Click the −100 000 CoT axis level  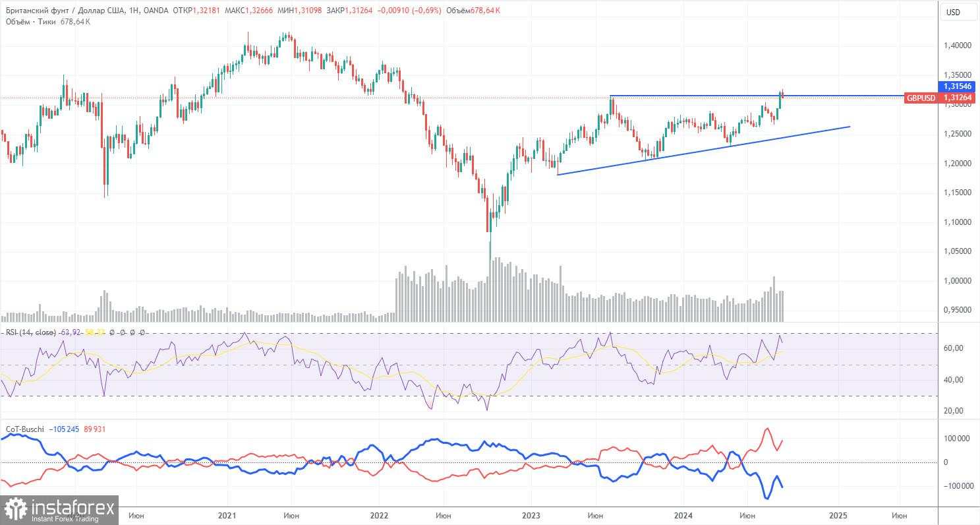[x=959, y=486]
